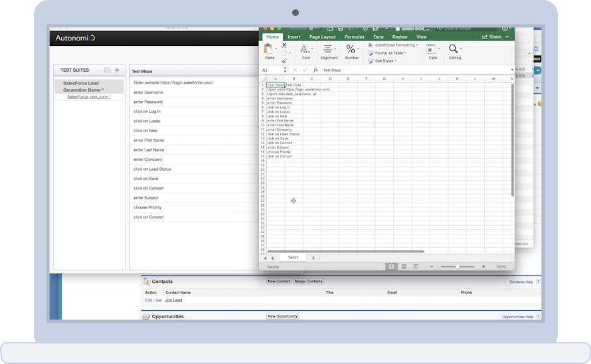
Task: Expand the Cell Styles dropdown arrow
Action: pyautogui.click(x=396, y=61)
